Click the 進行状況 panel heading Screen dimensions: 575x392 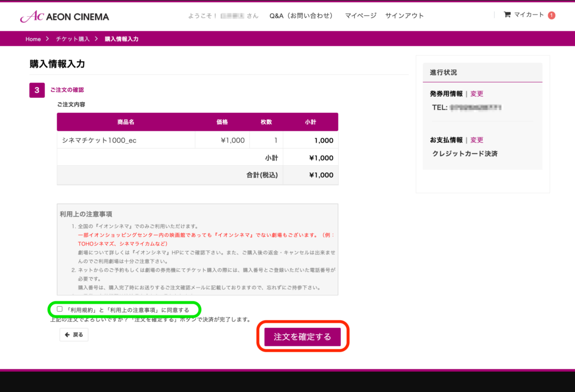pyautogui.click(x=444, y=72)
